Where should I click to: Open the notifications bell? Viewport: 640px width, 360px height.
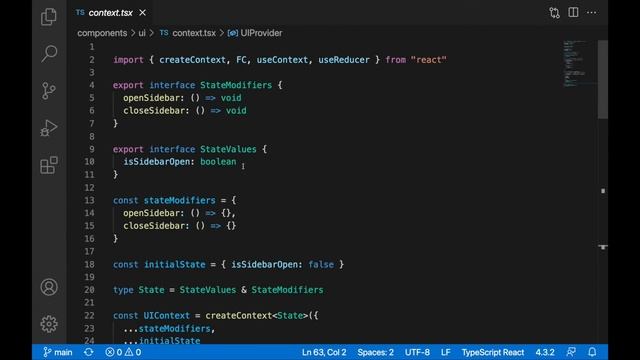(x=592, y=352)
